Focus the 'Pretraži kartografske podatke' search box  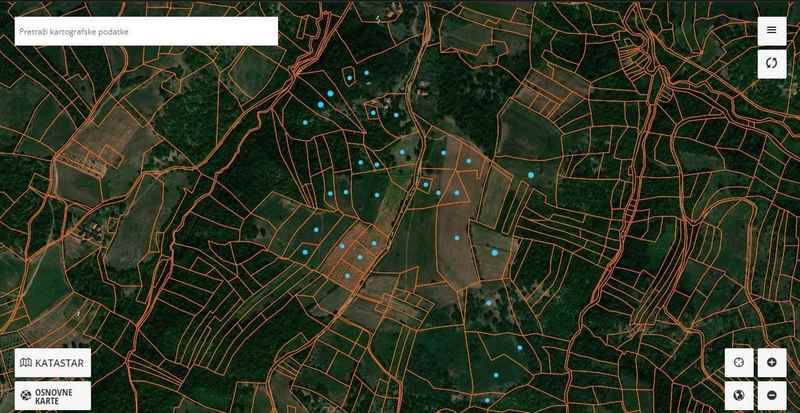[146, 31]
